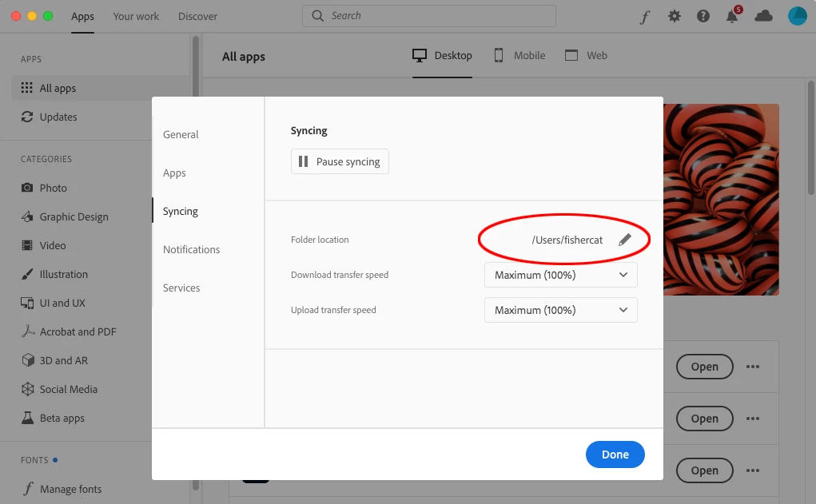Image resolution: width=816 pixels, height=504 pixels.
Task: Click the Done button
Action: (x=615, y=454)
